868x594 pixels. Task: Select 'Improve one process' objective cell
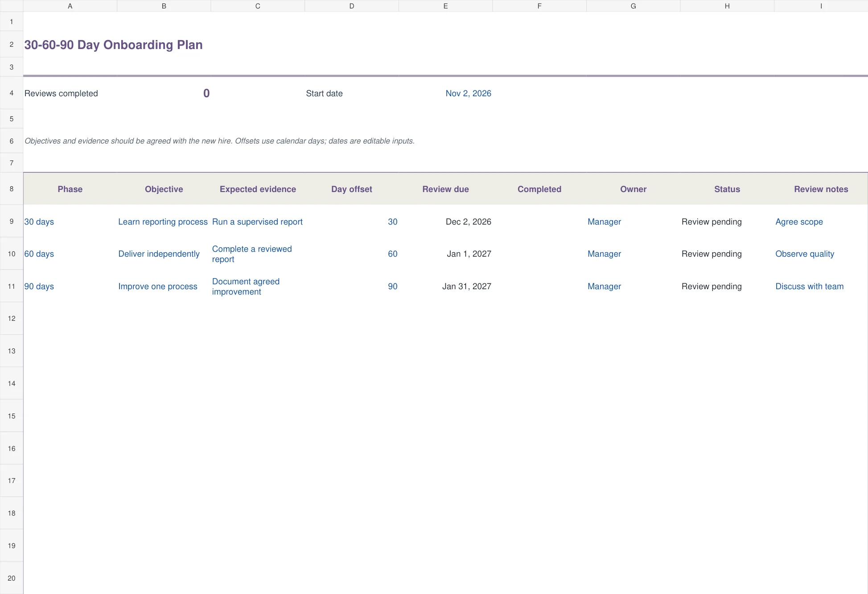click(164, 286)
